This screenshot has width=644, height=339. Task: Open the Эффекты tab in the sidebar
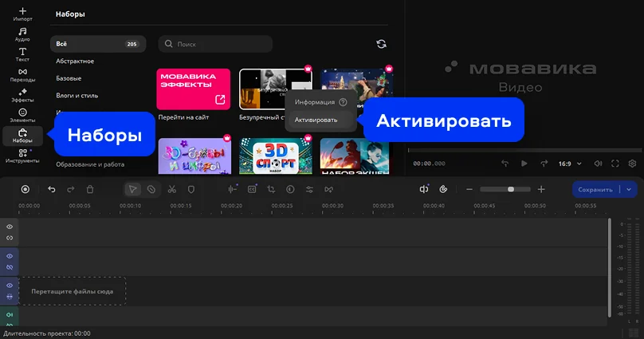click(x=22, y=96)
